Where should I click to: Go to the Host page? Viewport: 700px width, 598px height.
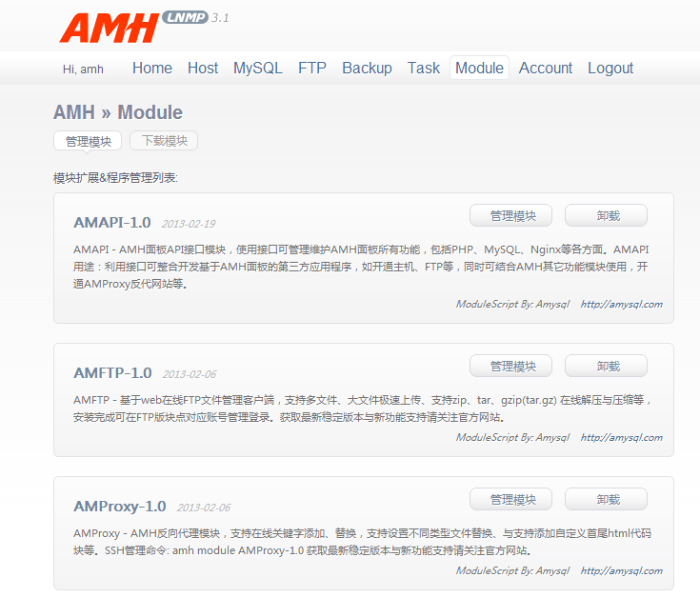203,69
